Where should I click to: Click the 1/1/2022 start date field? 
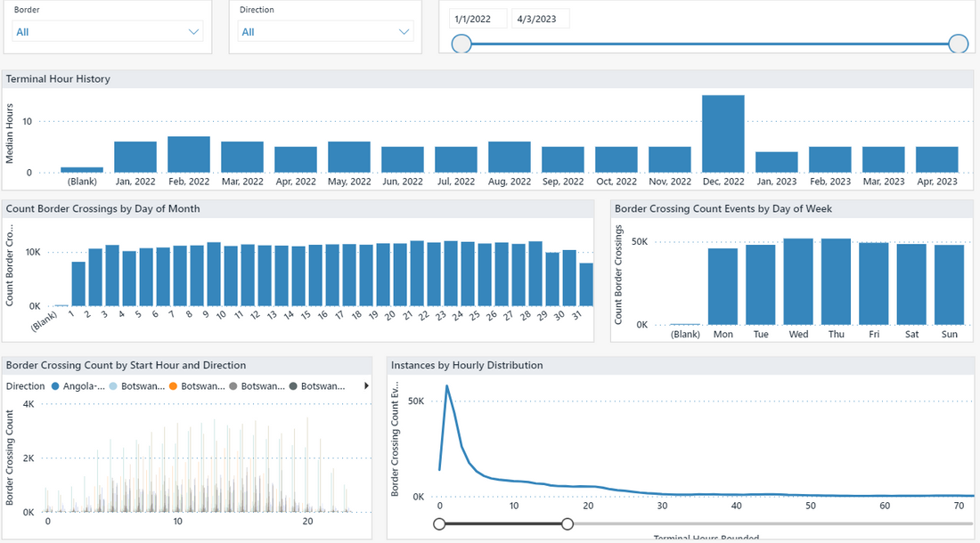tap(478, 18)
